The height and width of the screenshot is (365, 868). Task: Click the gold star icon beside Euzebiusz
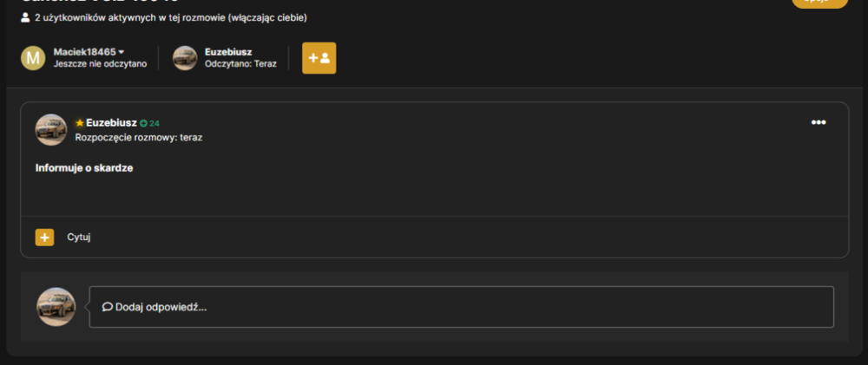(80, 123)
